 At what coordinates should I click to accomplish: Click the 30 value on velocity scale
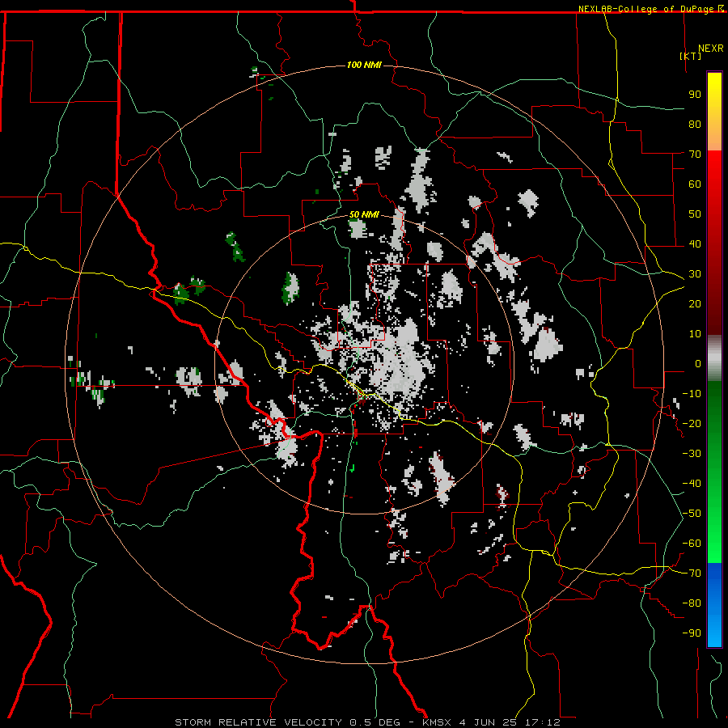point(695,274)
